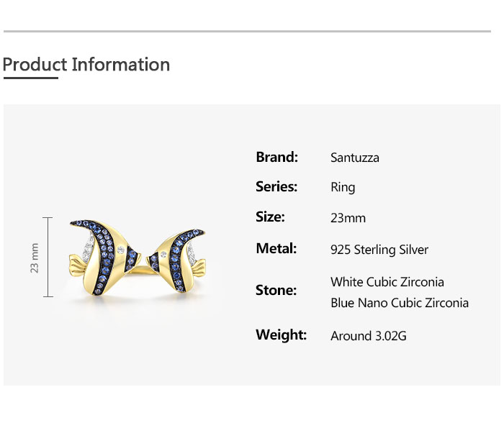Viewport: 504px width, 423px height.
Task: Click the left fish on the ring
Action: point(106,257)
